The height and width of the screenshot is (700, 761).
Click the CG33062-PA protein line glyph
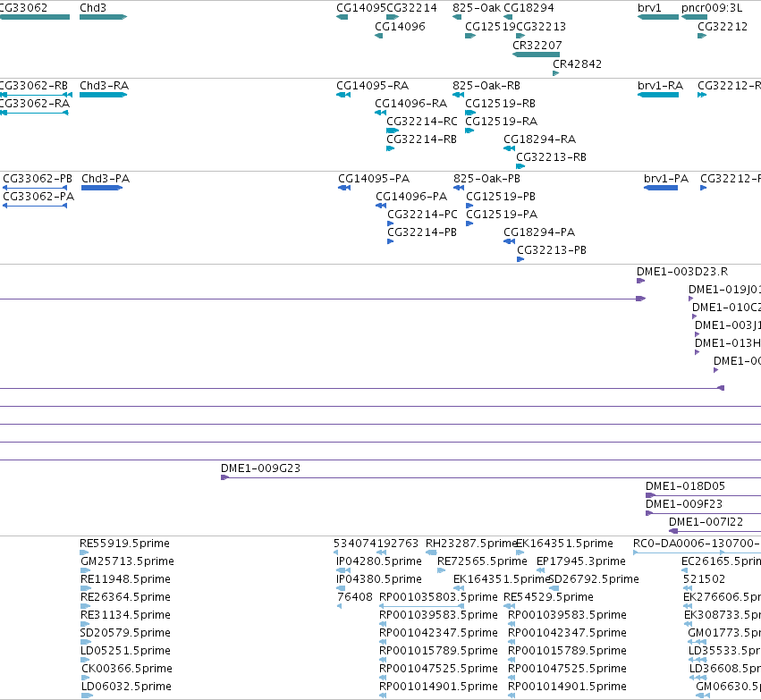[x=35, y=206]
